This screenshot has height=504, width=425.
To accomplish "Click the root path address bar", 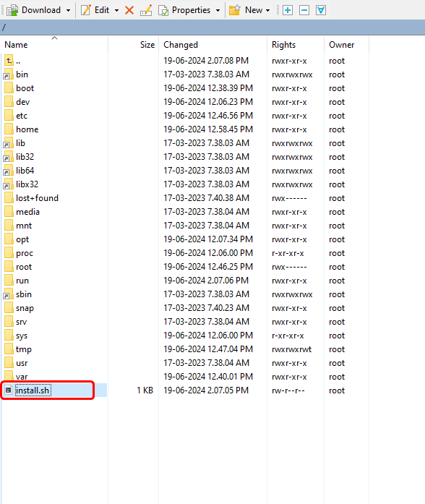I will [x=212, y=27].
